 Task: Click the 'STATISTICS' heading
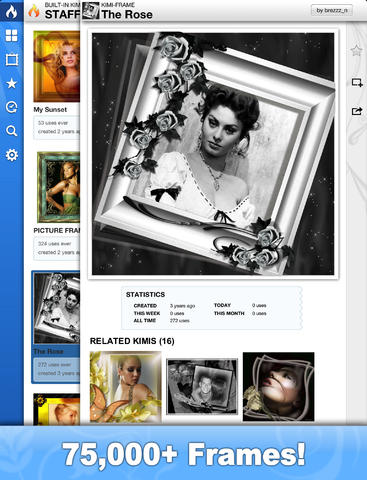click(x=145, y=295)
